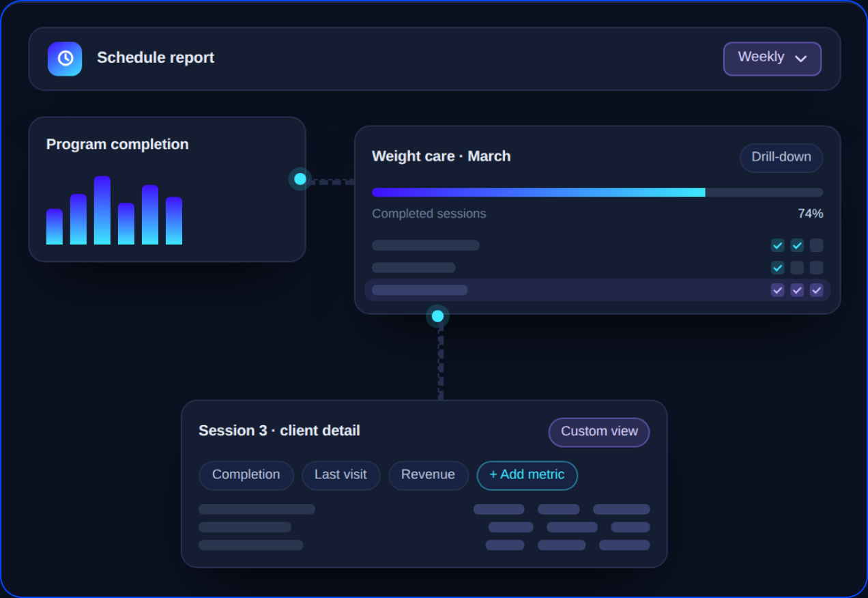The image size is (868, 598).
Task: Click the tallest bar in Program completion chart
Action: (x=102, y=210)
